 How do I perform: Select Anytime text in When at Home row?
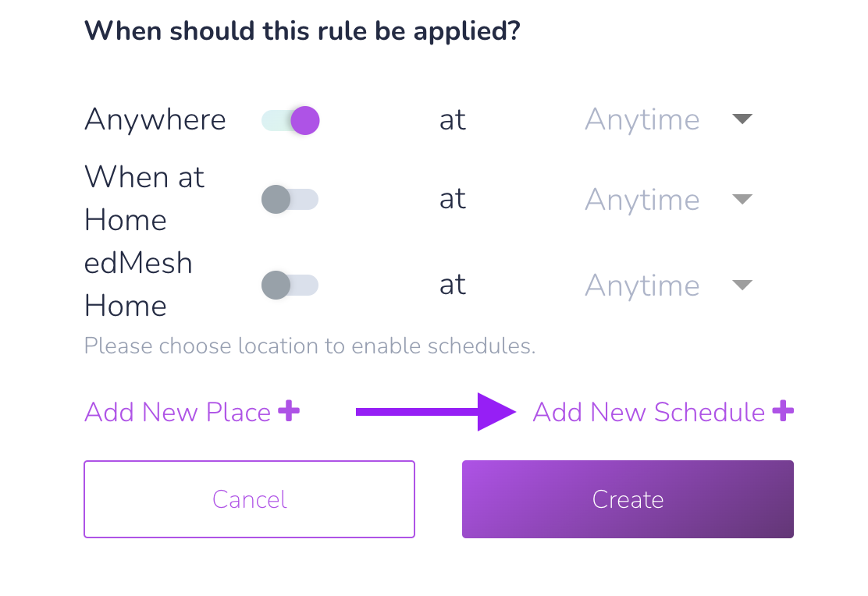click(642, 200)
